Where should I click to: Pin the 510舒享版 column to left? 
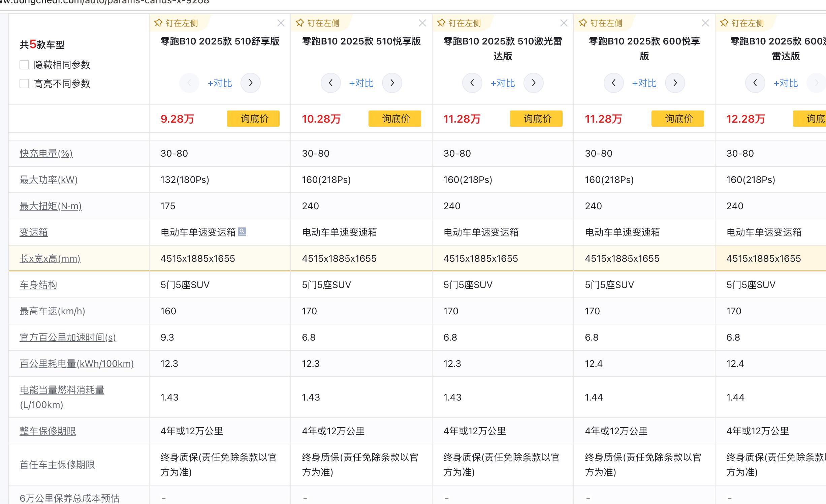pos(177,23)
